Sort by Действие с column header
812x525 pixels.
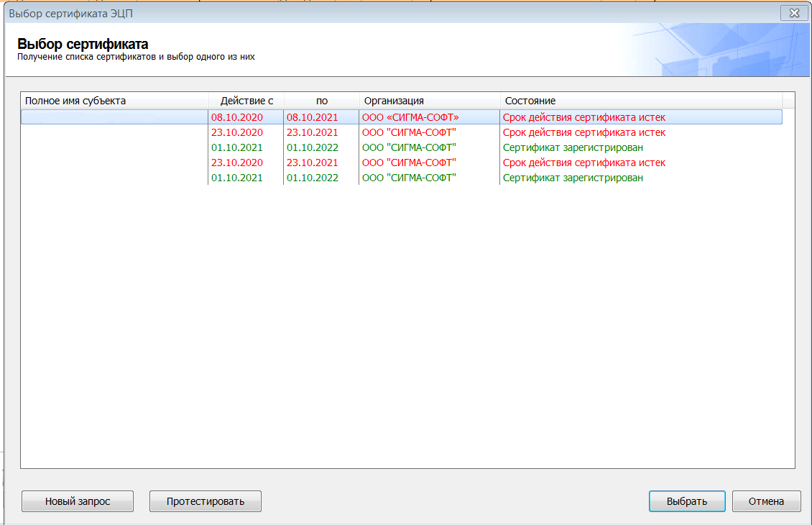(x=246, y=101)
